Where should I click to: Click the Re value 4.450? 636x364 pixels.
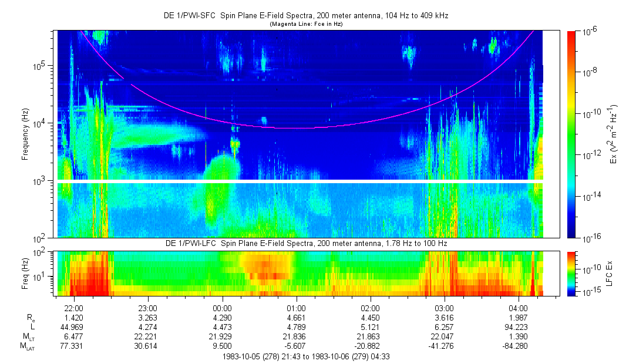click(x=370, y=318)
